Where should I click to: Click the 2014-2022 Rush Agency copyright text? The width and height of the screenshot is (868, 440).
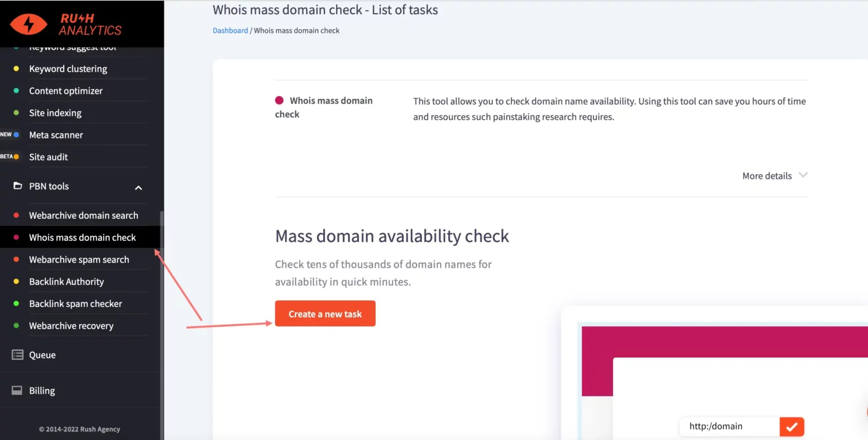click(x=80, y=429)
